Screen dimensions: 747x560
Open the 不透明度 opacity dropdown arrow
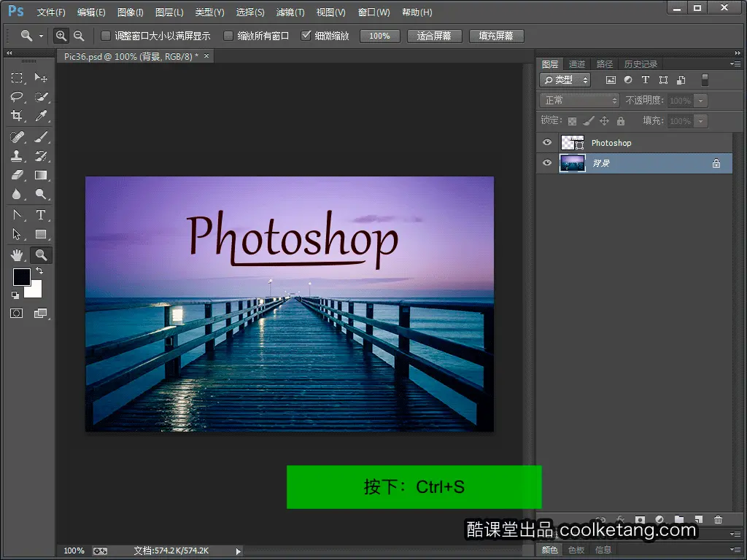pyautogui.click(x=700, y=101)
